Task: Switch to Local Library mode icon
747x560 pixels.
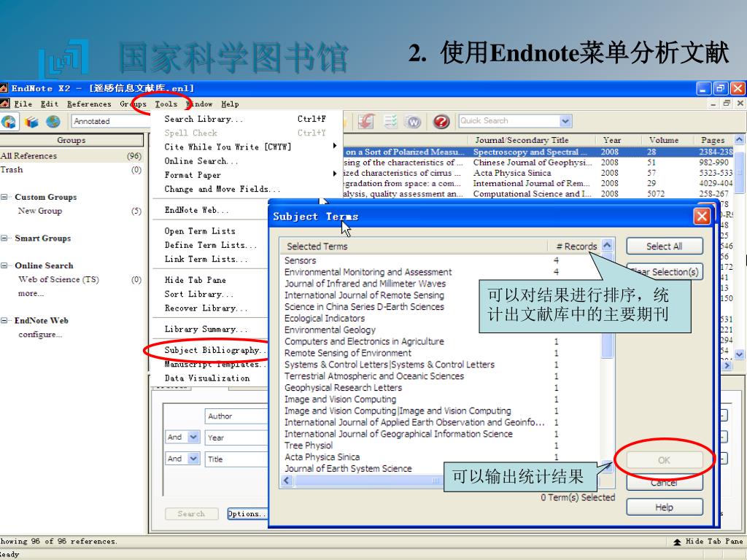Action: [31, 122]
